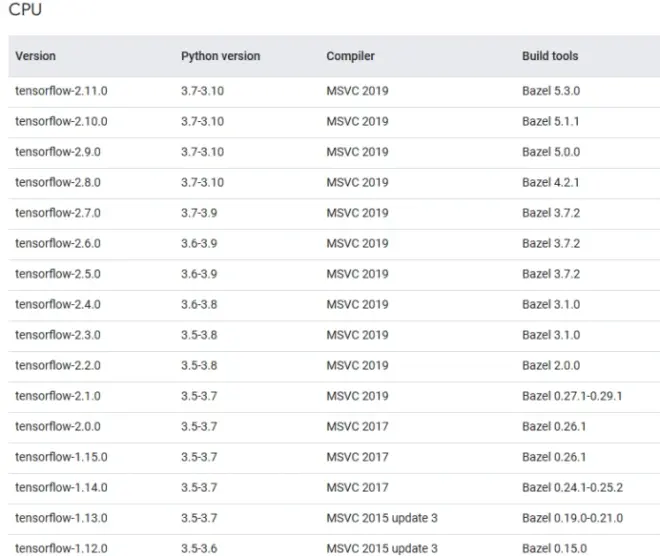Click MSVC 2019 in tensorflow-2.3.0 row

357,335
